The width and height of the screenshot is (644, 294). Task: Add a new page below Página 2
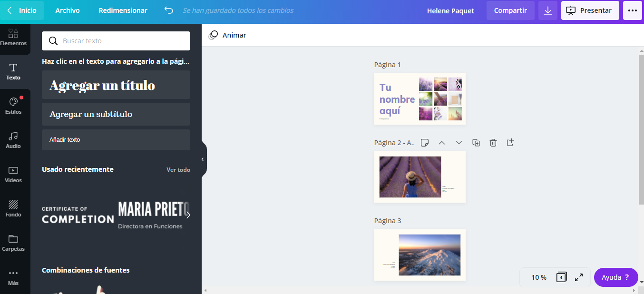(510, 142)
